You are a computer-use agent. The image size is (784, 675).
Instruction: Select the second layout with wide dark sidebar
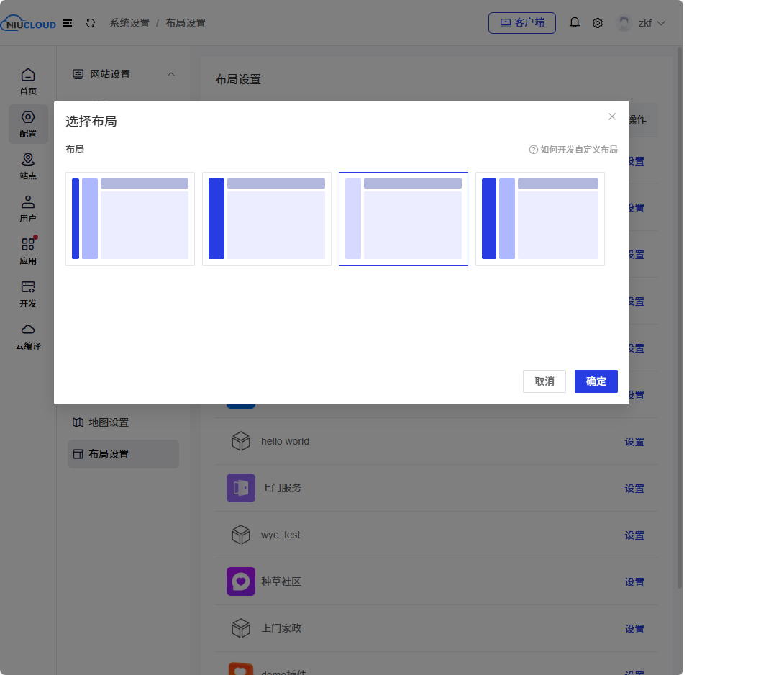267,219
